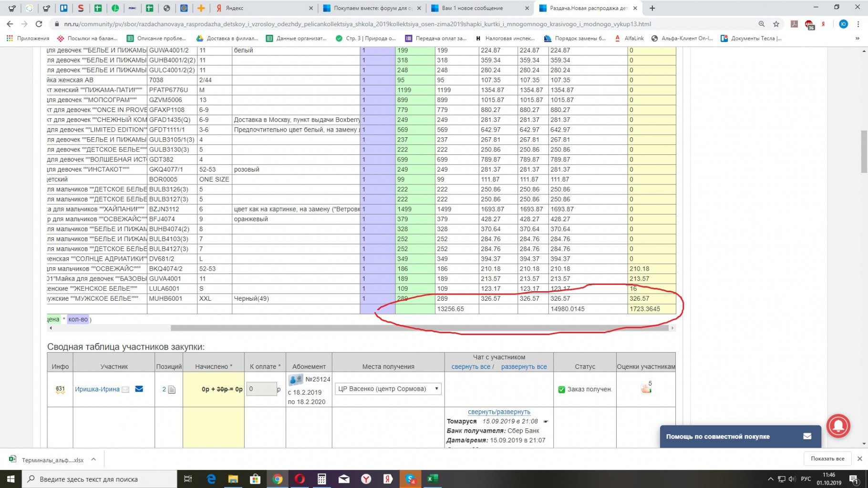Screen dimensions: 868x488
Task: Show hidden system tray icons
Action: 770,479
